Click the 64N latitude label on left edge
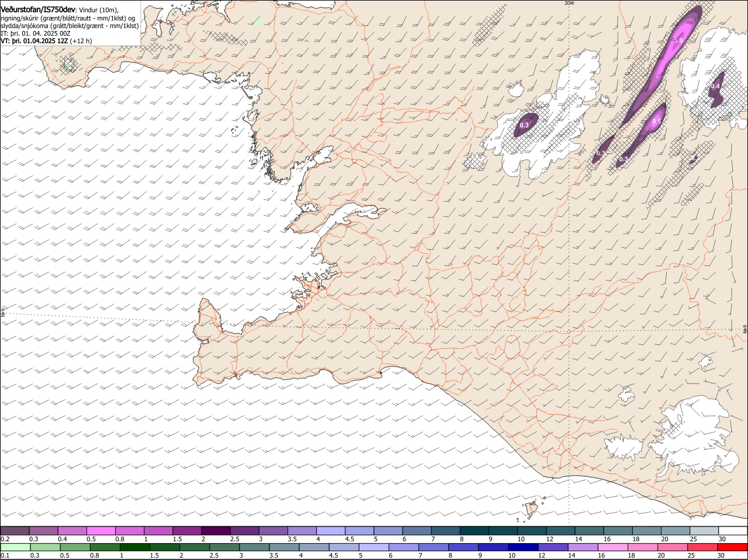This screenshot has width=748, height=560. click(2, 313)
